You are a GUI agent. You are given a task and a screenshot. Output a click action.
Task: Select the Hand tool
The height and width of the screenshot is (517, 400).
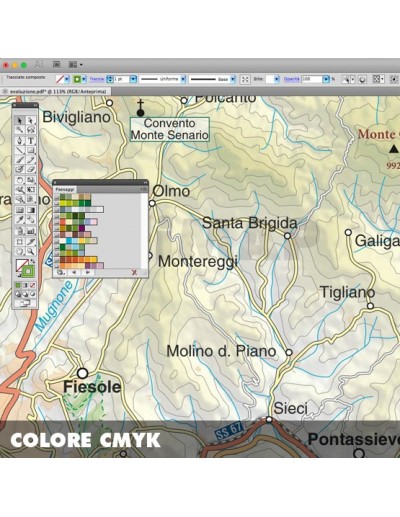(x=20, y=251)
